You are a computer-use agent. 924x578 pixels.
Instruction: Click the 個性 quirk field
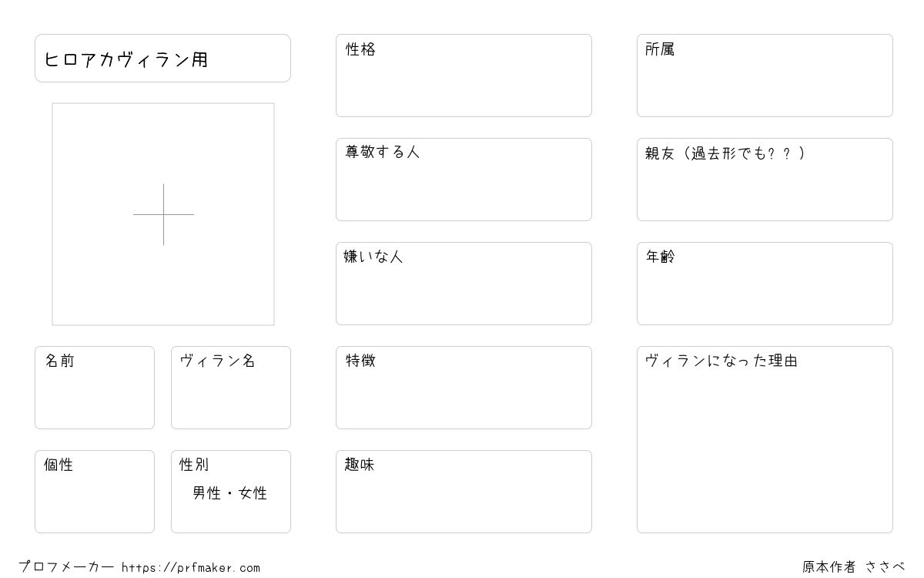(x=95, y=492)
